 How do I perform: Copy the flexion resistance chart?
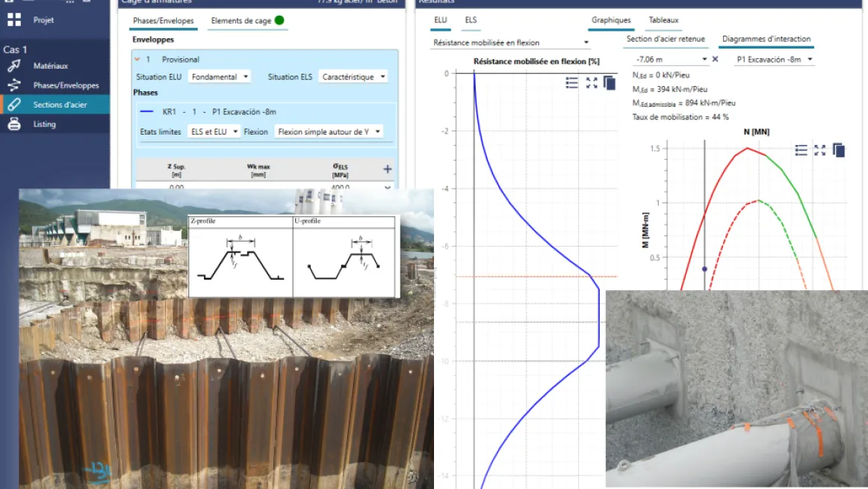pos(610,83)
